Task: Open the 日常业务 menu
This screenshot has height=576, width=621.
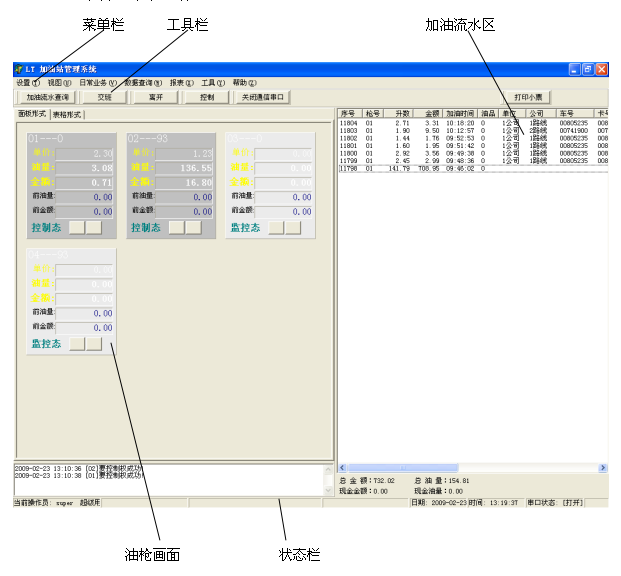Action: point(98,83)
